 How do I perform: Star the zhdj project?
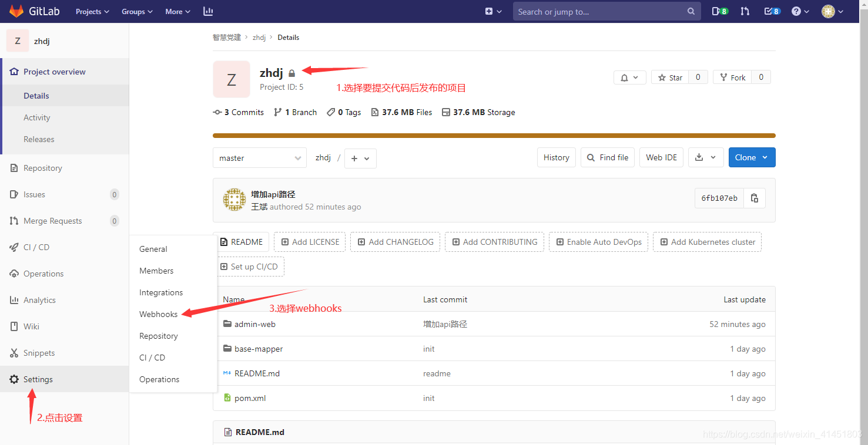(x=669, y=77)
